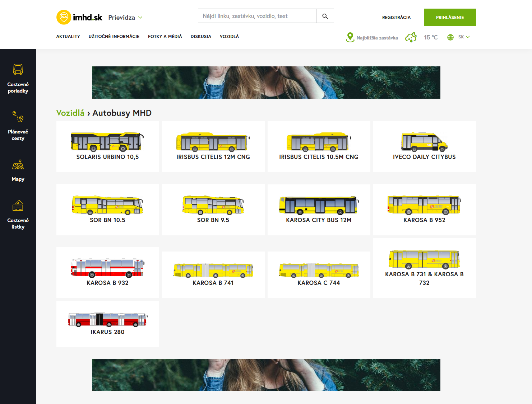Image resolution: width=532 pixels, height=404 pixels.
Task: Open the Irisbus Citelis 10.5M CNG bus image
Action: 319,142
